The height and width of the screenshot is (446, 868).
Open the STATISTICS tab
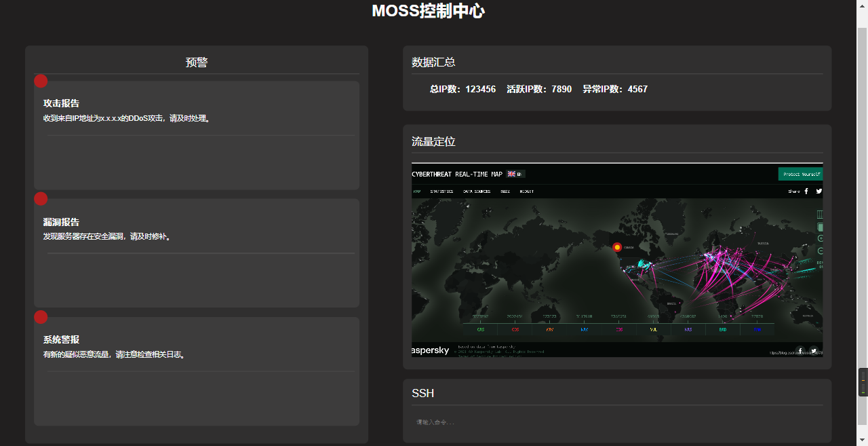pyautogui.click(x=441, y=191)
